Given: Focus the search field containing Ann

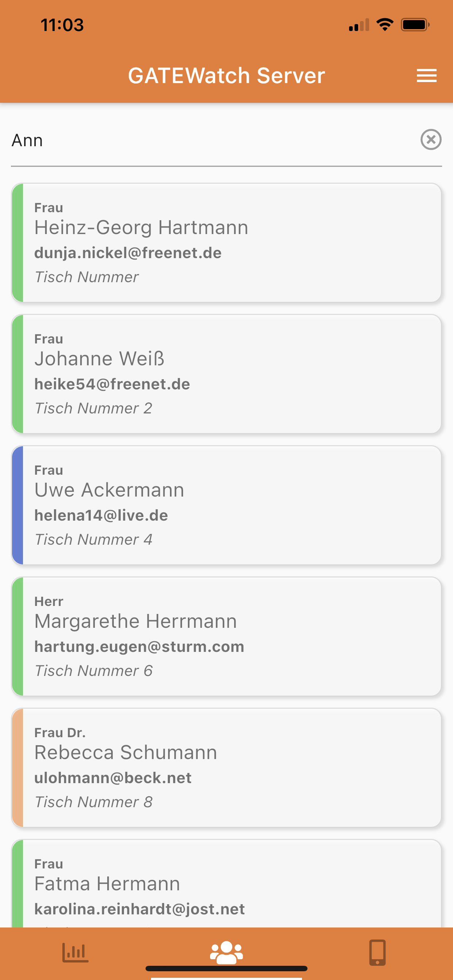Looking at the screenshot, I should [x=213, y=140].
